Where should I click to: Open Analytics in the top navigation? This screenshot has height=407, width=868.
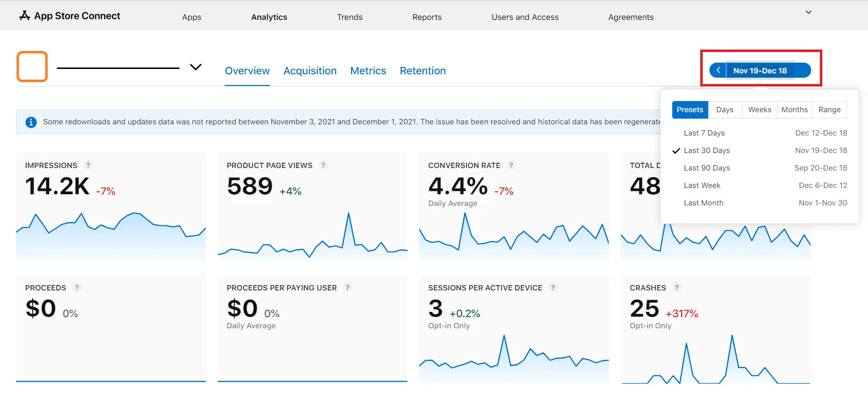click(269, 17)
